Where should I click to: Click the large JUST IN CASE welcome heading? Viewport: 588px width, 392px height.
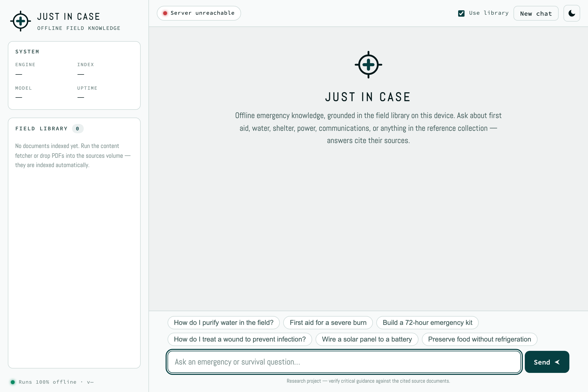click(x=368, y=97)
